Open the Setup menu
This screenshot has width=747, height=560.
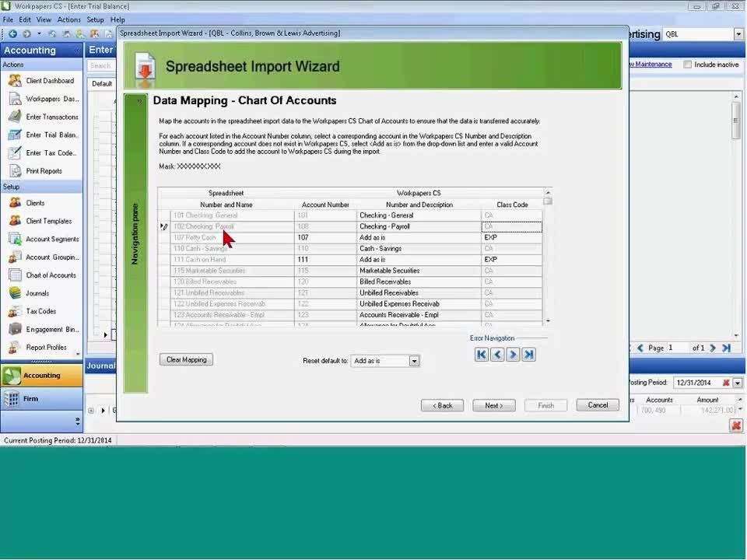pyautogui.click(x=95, y=19)
